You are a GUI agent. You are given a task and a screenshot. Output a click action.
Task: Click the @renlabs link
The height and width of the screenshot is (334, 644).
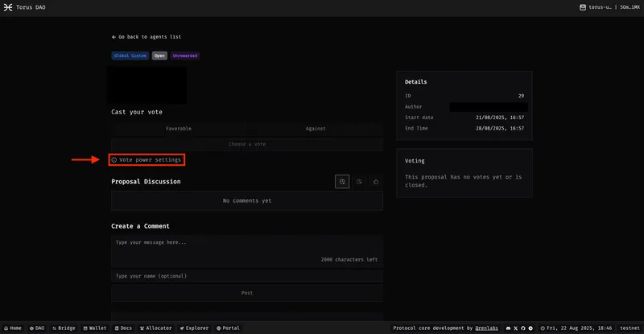coord(486,328)
